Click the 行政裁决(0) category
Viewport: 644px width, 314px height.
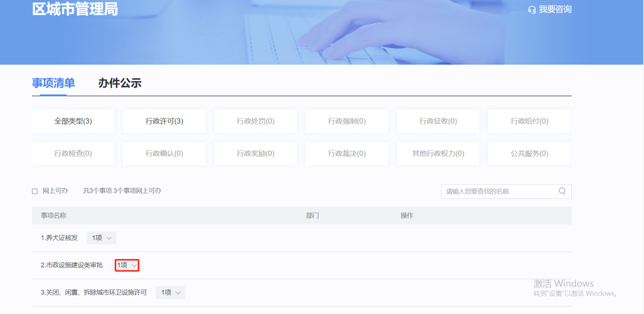click(x=347, y=153)
